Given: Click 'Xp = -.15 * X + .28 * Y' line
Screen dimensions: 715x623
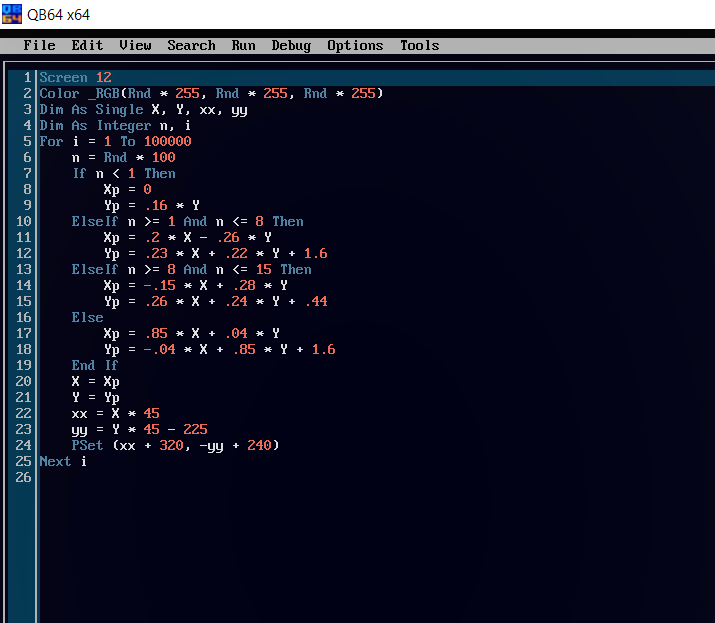Looking at the screenshot, I should point(196,285).
